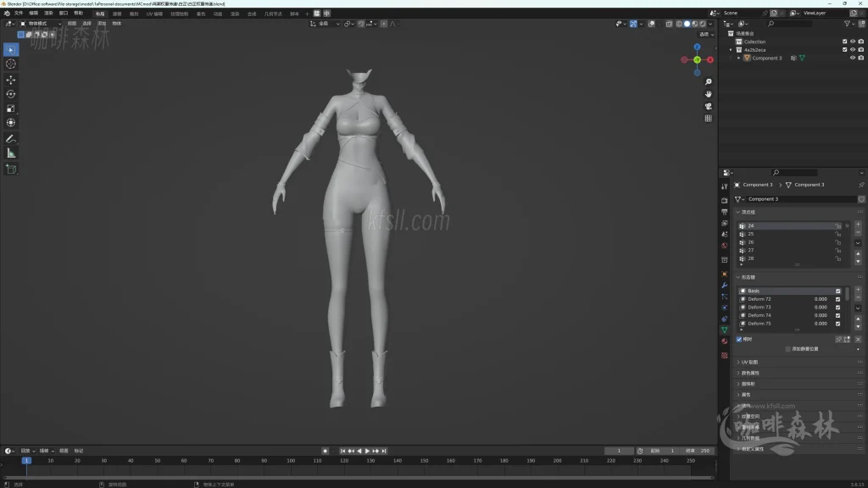The image size is (868, 488).
Task: Open the Object properties tab
Action: 724,274
